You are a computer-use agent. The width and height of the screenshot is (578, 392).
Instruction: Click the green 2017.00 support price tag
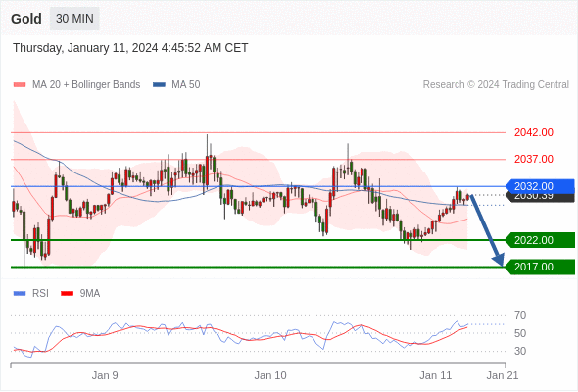pyautogui.click(x=540, y=267)
